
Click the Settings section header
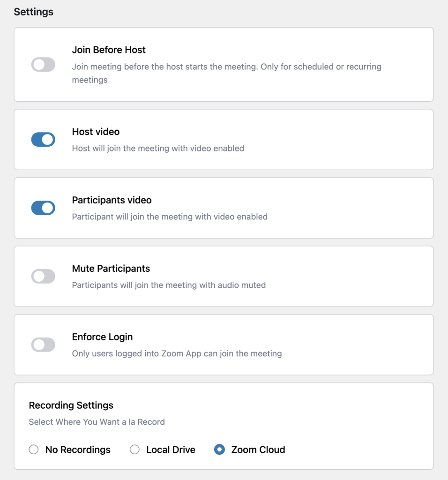click(34, 12)
